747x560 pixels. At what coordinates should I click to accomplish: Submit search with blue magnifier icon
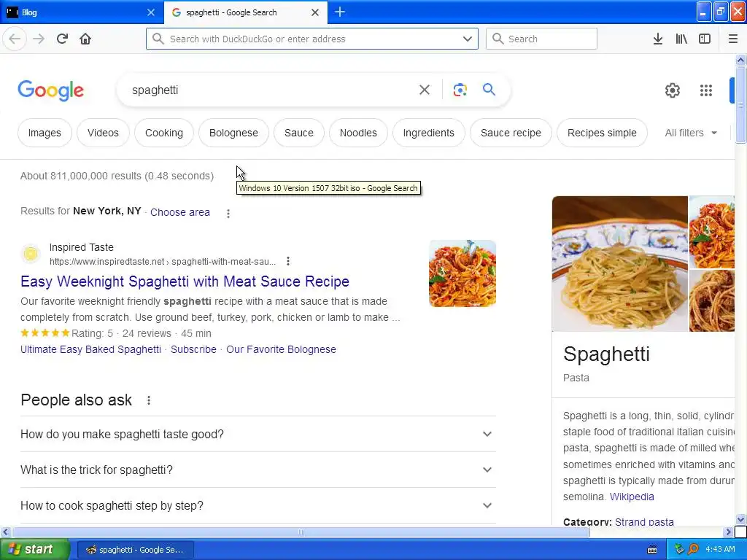489,90
